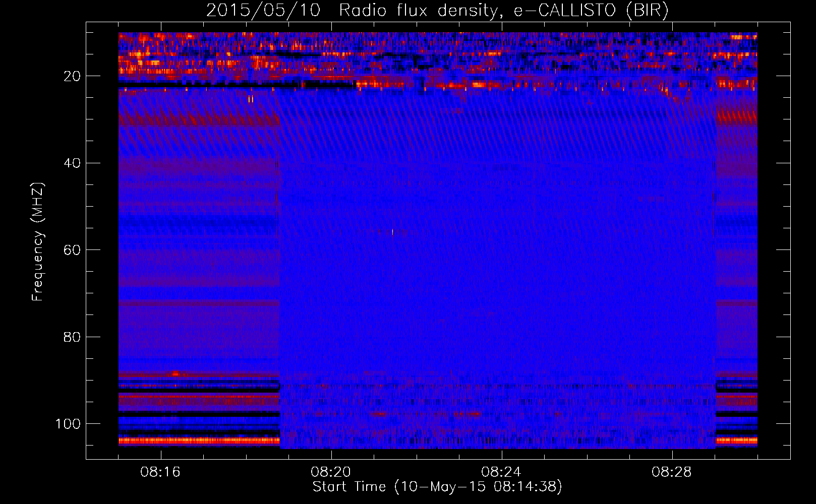
Task: Click the 20 MHz frequency label
Action: point(72,76)
